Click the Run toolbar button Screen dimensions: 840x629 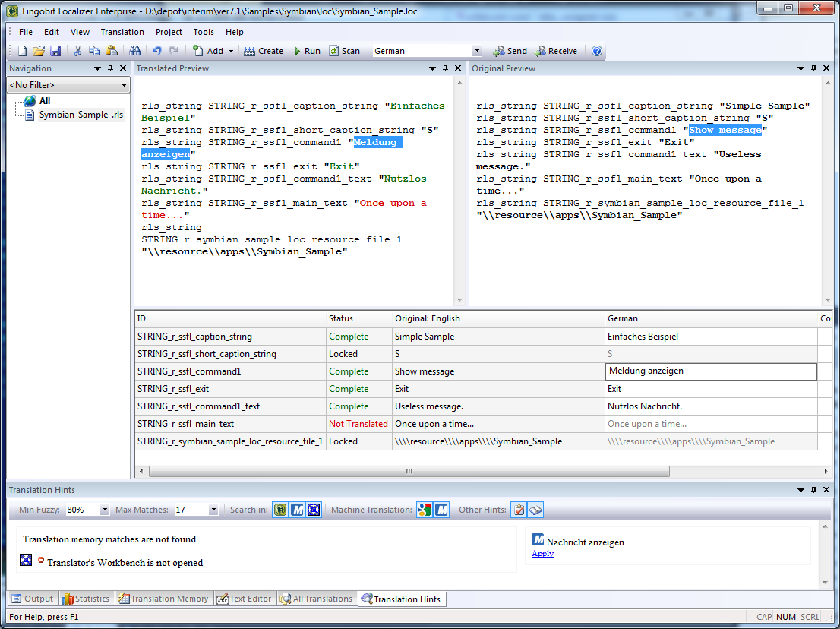coord(308,51)
